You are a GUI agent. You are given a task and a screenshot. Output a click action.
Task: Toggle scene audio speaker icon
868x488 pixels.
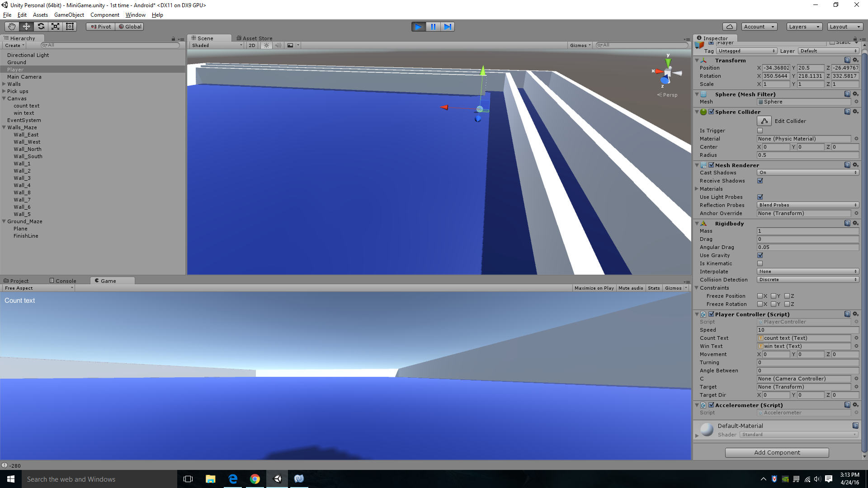[x=278, y=45]
